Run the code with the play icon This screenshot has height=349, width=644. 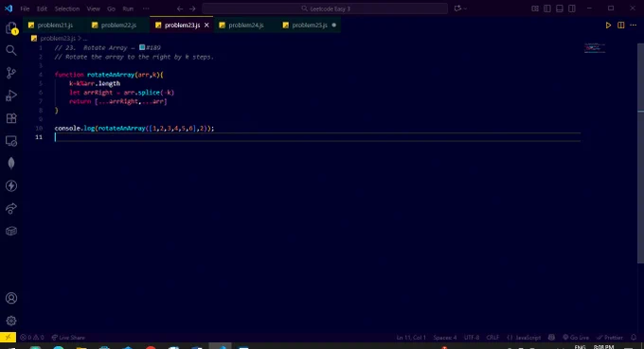[x=608, y=25]
